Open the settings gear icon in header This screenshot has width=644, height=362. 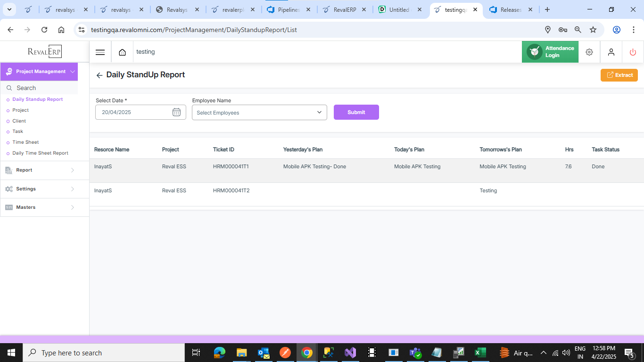pos(589,52)
